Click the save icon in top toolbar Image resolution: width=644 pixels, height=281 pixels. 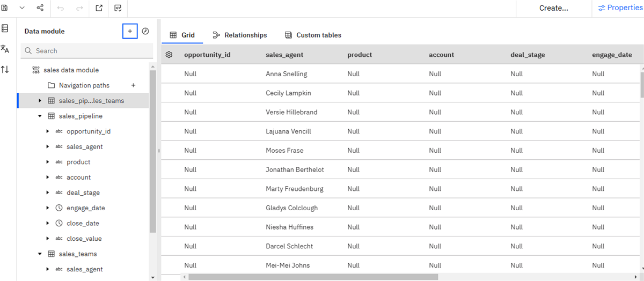(x=5, y=8)
